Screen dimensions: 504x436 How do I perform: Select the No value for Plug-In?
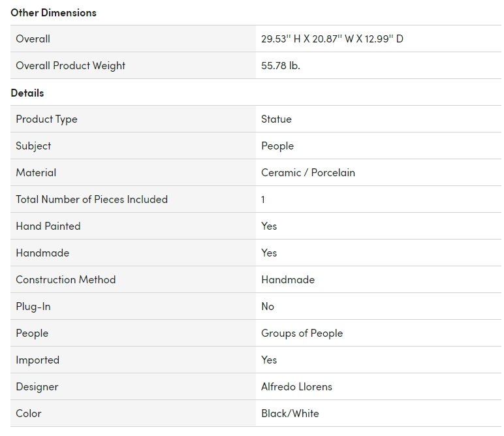point(268,306)
